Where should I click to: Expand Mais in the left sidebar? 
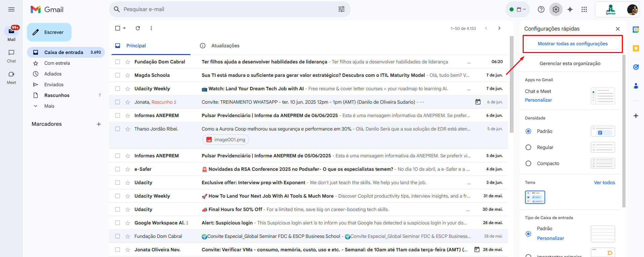(49, 106)
